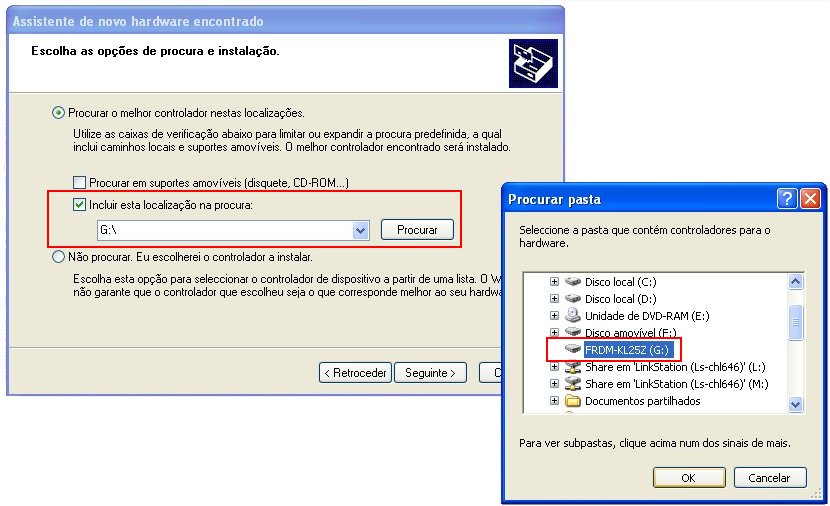Image resolution: width=830 pixels, height=506 pixels.
Task: Click the Disco local (D:) drive icon
Action: (572, 299)
